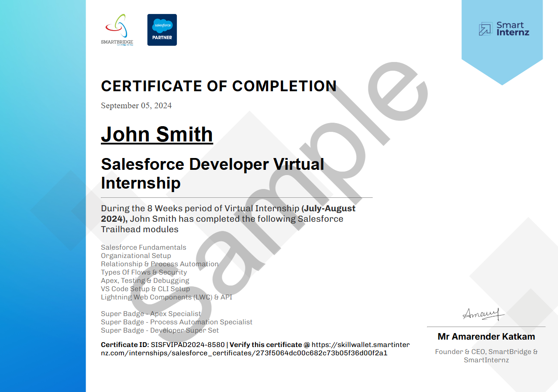Click the SmartBridge logo
558x392 pixels.
point(117,29)
